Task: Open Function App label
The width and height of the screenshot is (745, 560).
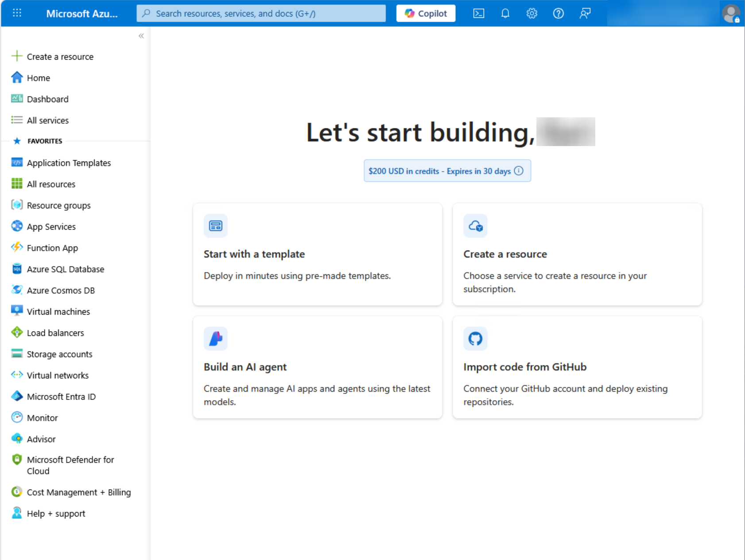Action: coord(52,248)
